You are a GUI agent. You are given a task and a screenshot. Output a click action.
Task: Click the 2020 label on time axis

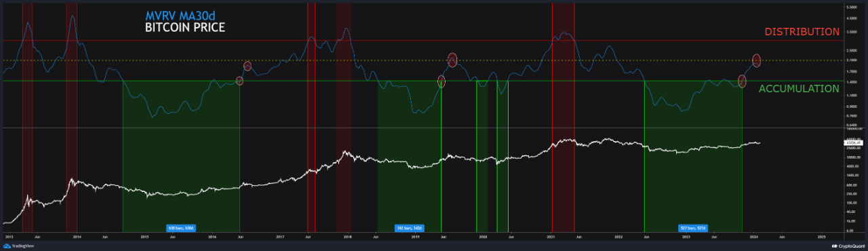click(x=484, y=237)
